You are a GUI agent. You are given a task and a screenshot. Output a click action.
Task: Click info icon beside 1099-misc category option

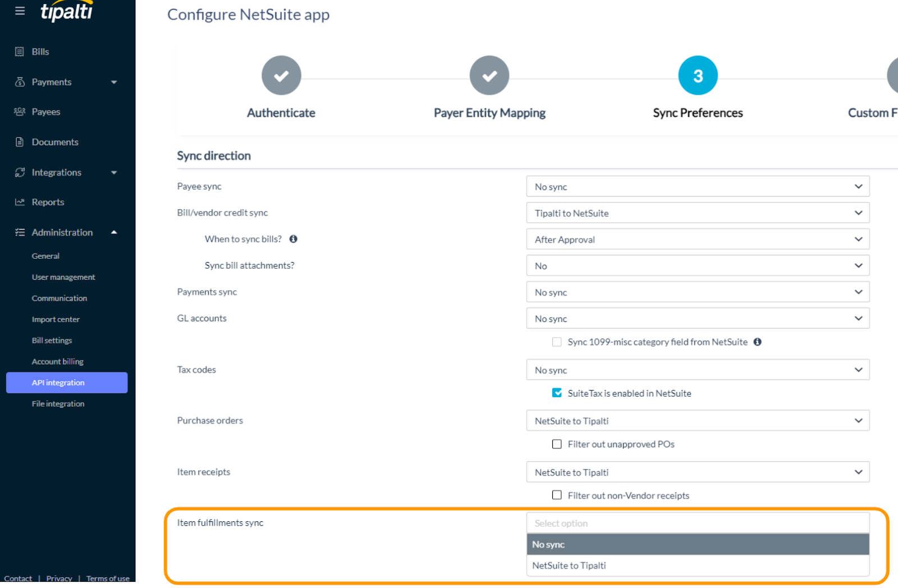coord(757,342)
